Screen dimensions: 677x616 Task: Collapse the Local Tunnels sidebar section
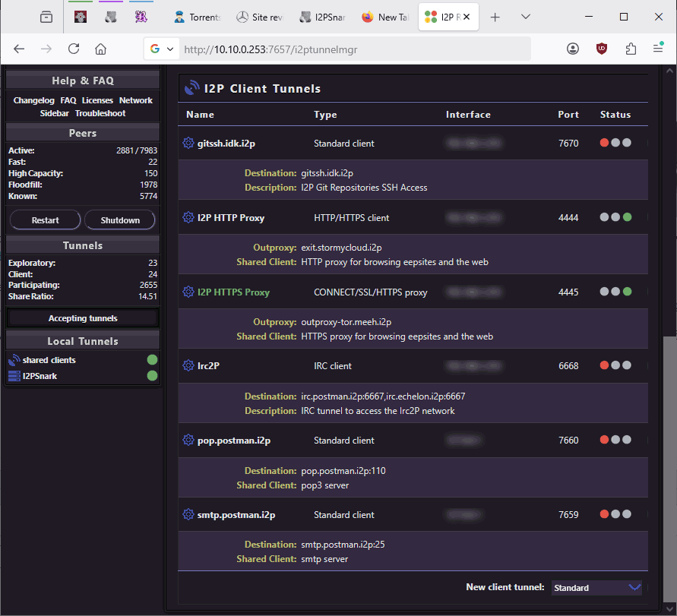coord(83,341)
